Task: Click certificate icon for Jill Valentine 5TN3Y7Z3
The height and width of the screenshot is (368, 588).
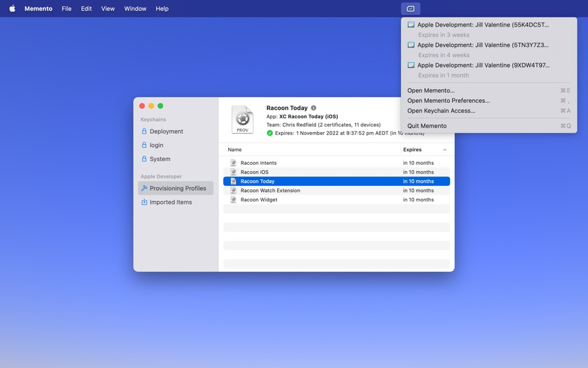Action: coord(411,45)
